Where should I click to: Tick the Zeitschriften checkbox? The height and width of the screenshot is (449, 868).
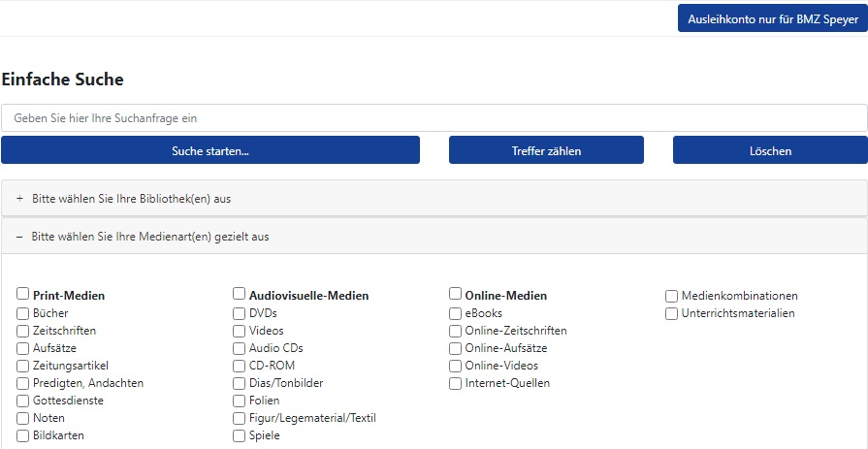tap(22, 331)
